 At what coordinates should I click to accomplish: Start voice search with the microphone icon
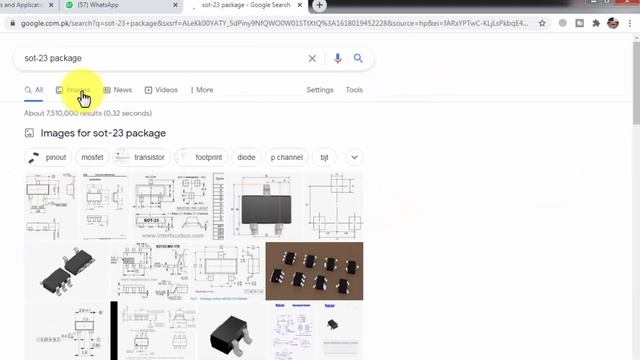click(338, 58)
